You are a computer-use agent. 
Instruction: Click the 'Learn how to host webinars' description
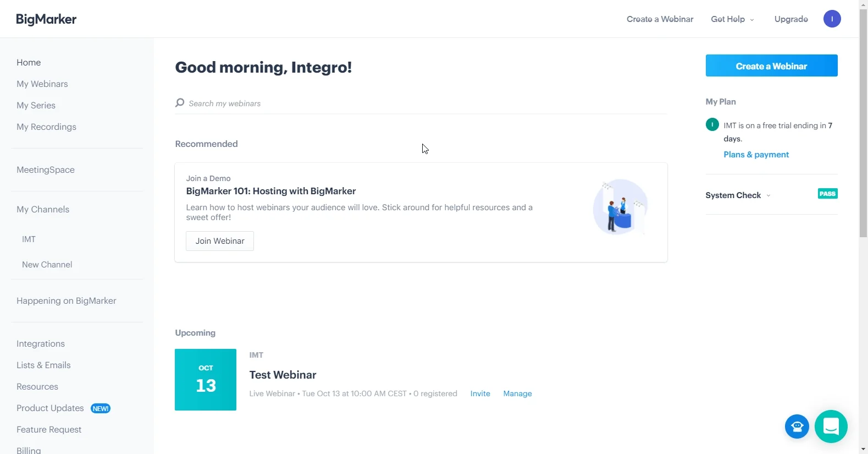(x=359, y=212)
